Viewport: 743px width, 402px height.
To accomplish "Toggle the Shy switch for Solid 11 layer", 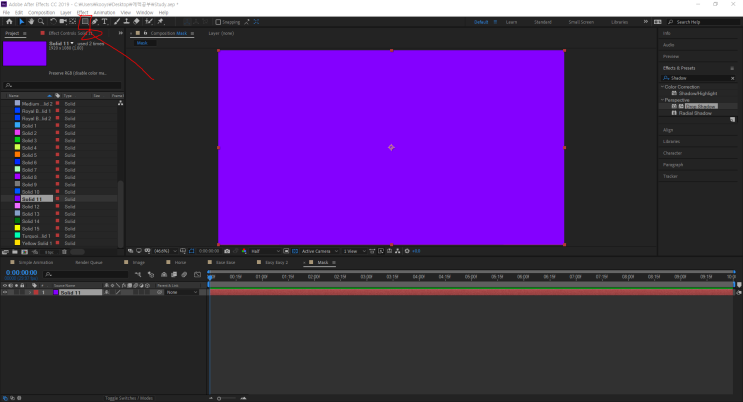I will [107, 292].
